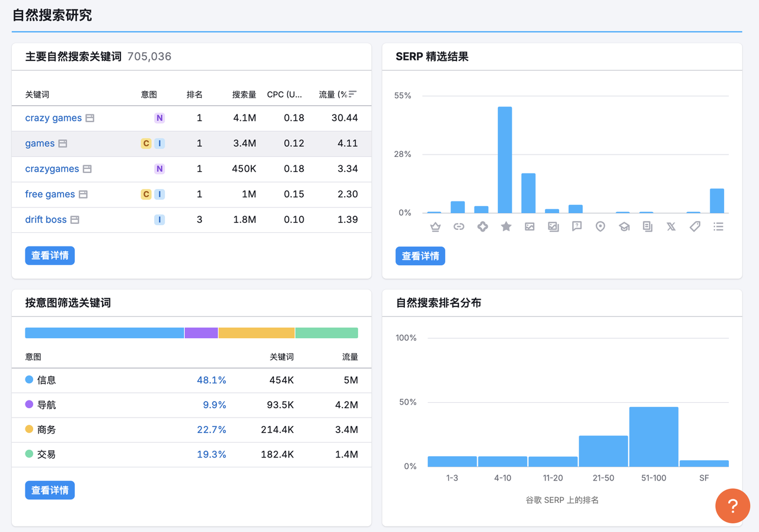Click the location pin SERP feature icon
759x532 pixels.
tap(600, 226)
